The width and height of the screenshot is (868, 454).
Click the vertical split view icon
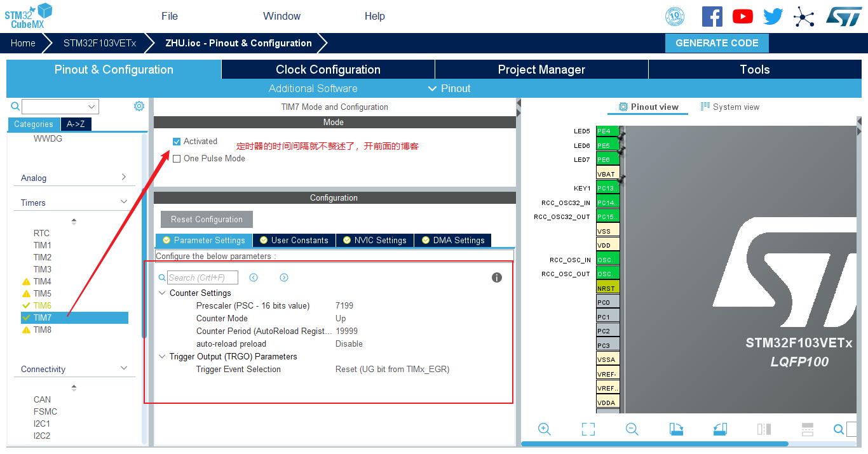(764, 429)
